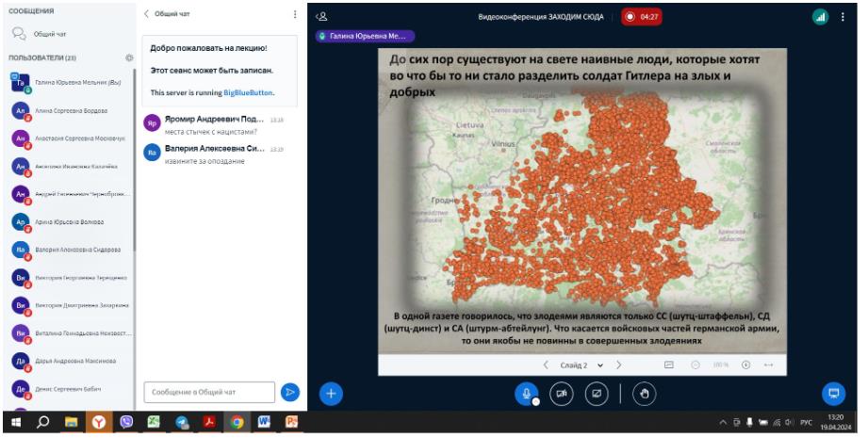The width and height of the screenshot is (868, 438).
Task: Select user Алина Сергеевна Бордова
Action: 69,110
